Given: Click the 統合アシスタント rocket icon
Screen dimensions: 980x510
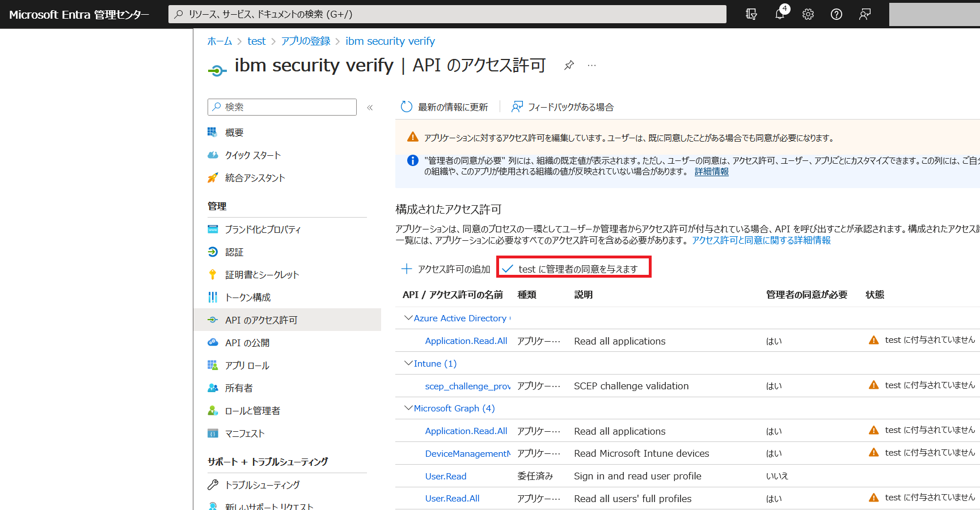Looking at the screenshot, I should [213, 177].
